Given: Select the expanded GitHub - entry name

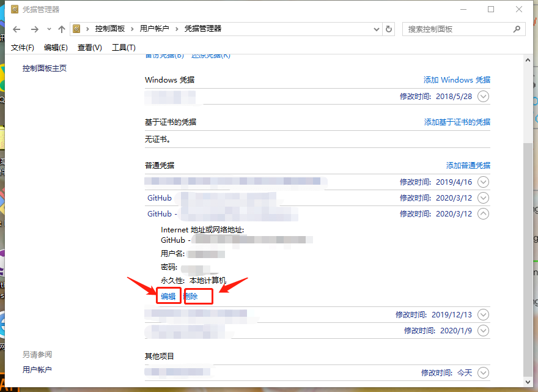Looking at the screenshot, I should [162, 214].
